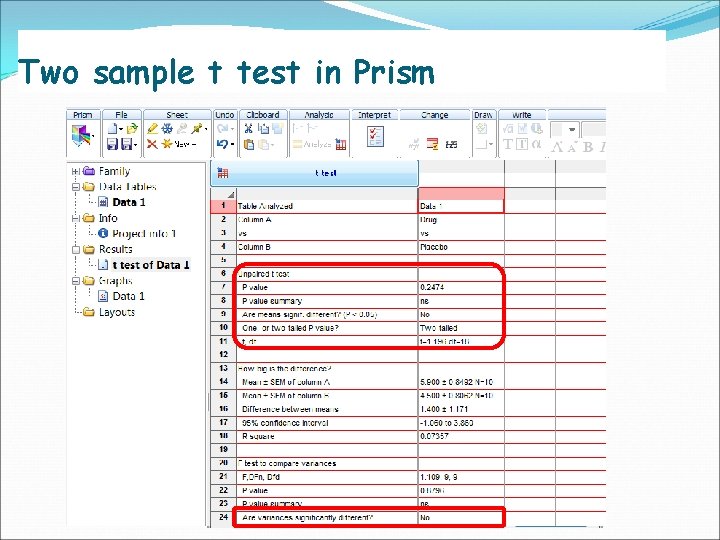Click the larger font A icon
This screenshot has height=540, width=720.
pos(557,146)
